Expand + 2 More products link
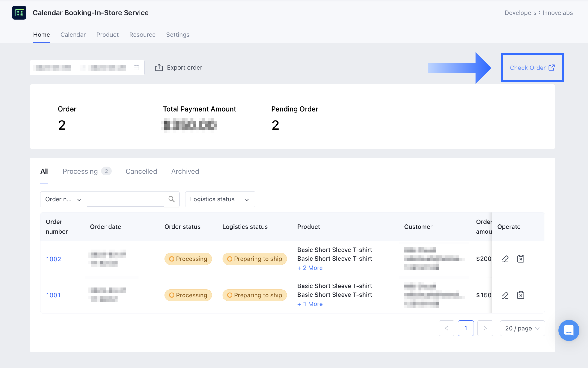This screenshot has height=368, width=588. [x=310, y=268]
